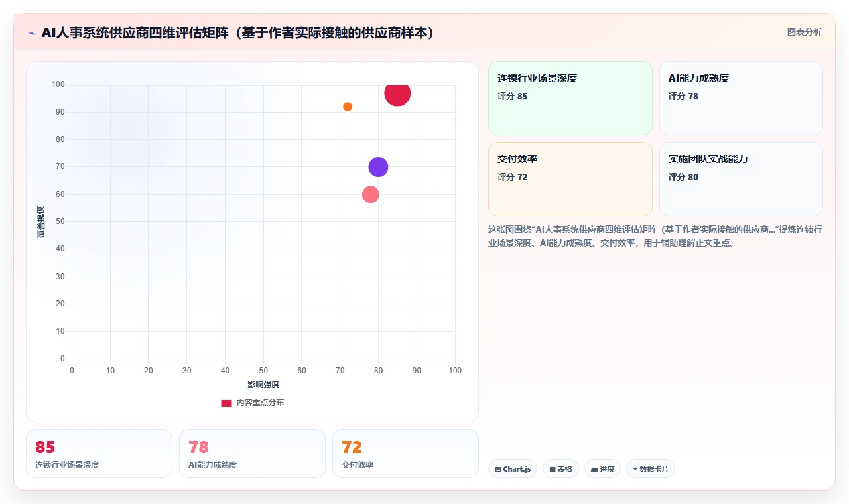Click the lightning icon beside the title
The height and width of the screenshot is (504, 849).
point(31,33)
